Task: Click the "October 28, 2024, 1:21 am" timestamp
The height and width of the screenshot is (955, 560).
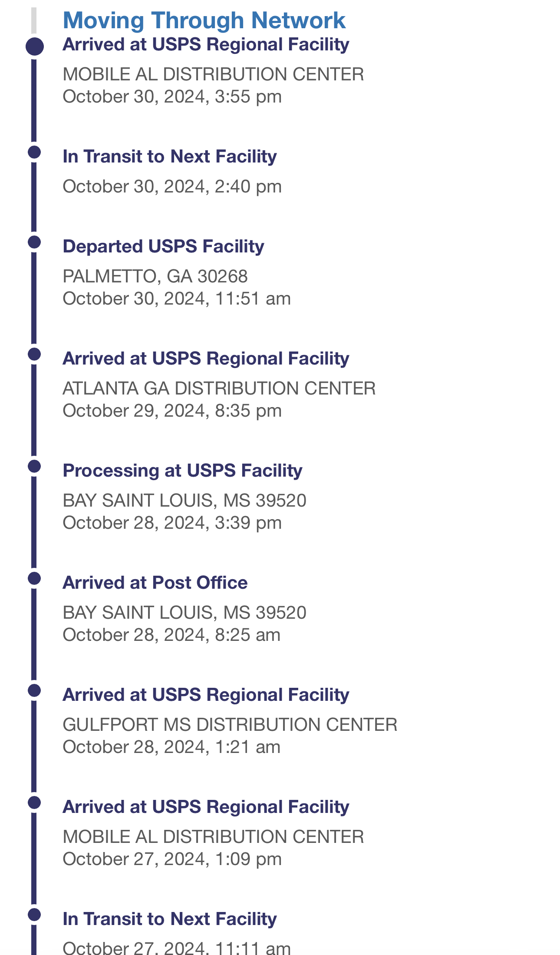Action: 171,747
